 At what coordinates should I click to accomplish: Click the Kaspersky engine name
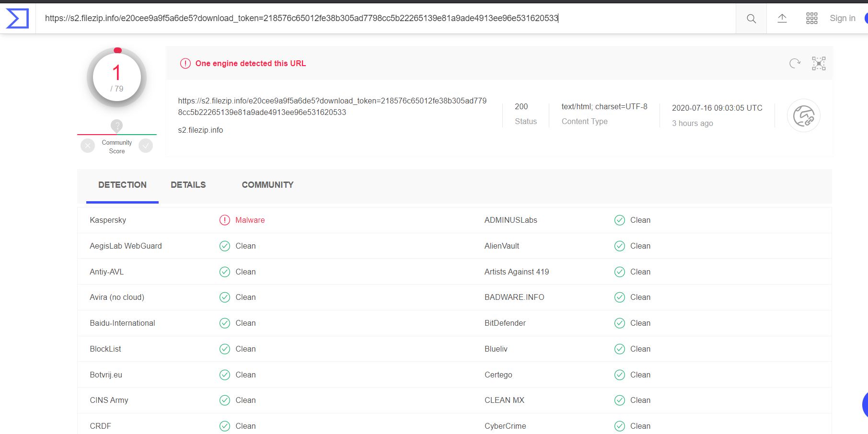point(108,220)
